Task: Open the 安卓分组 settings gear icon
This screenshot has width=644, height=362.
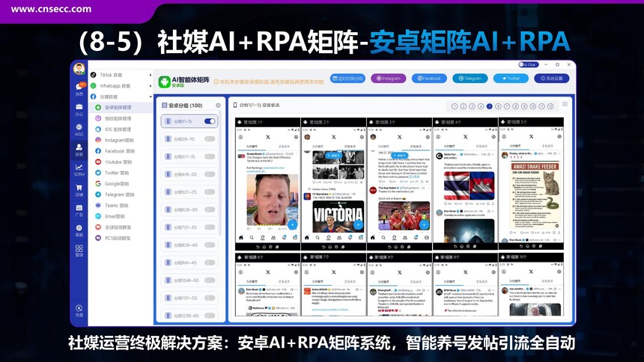Action: point(218,105)
